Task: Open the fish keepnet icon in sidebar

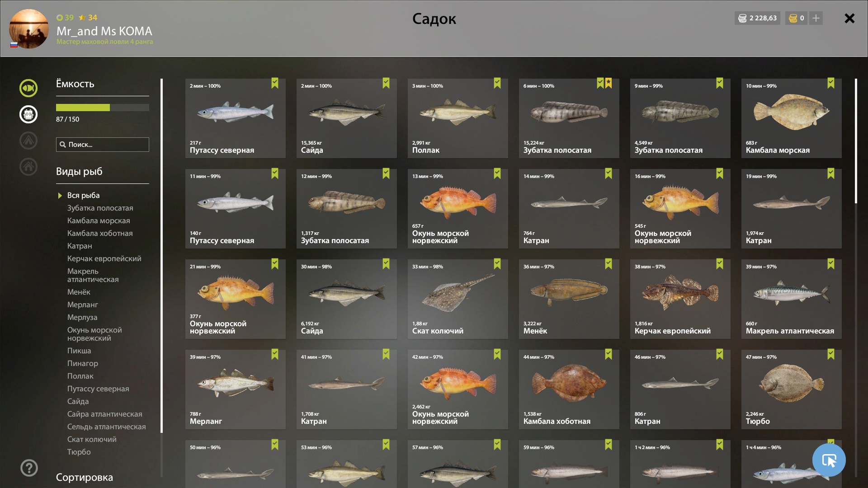Action: coord(28,88)
